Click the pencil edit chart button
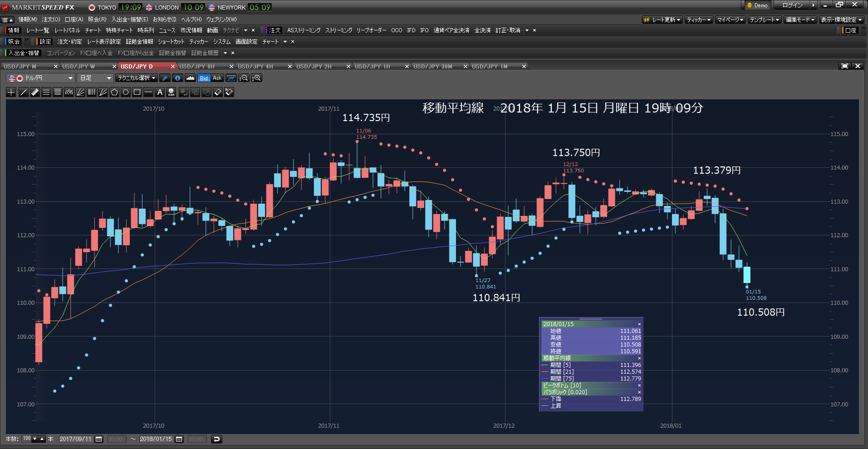 click(165, 78)
